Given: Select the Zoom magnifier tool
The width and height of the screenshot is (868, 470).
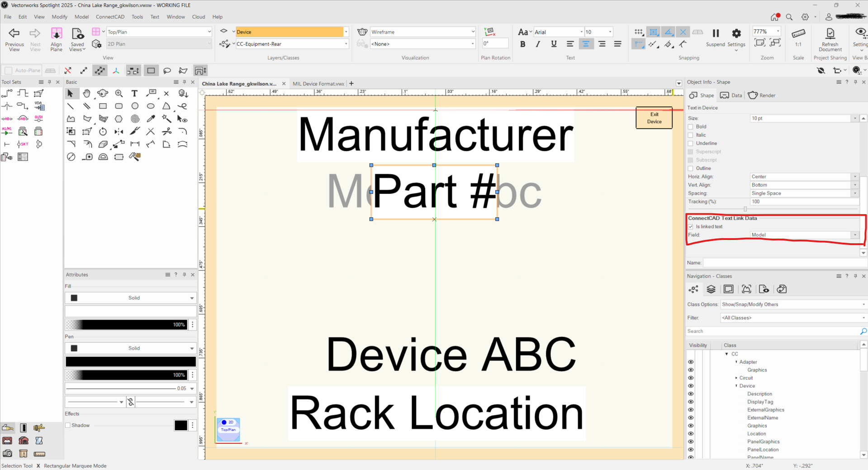Looking at the screenshot, I should point(119,93).
